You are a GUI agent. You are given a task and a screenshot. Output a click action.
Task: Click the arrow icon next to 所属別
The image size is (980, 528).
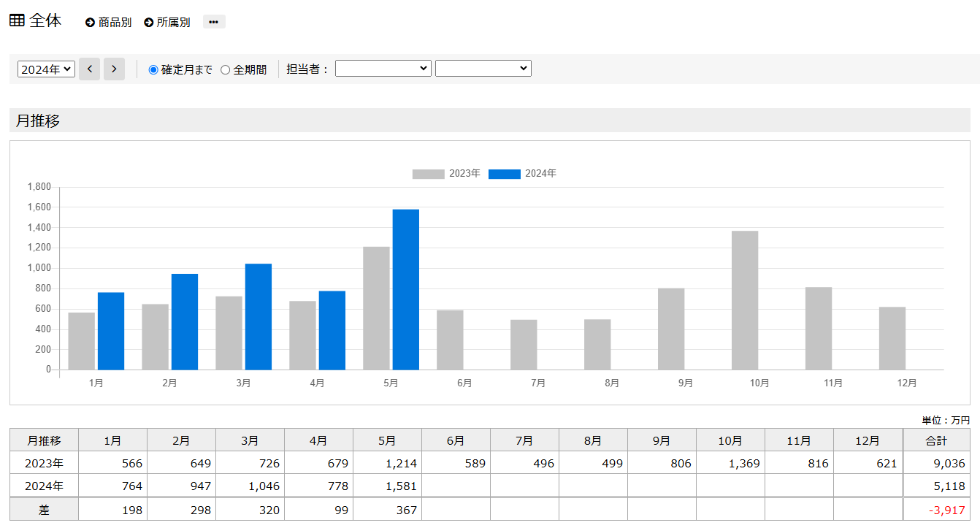[x=149, y=23]
